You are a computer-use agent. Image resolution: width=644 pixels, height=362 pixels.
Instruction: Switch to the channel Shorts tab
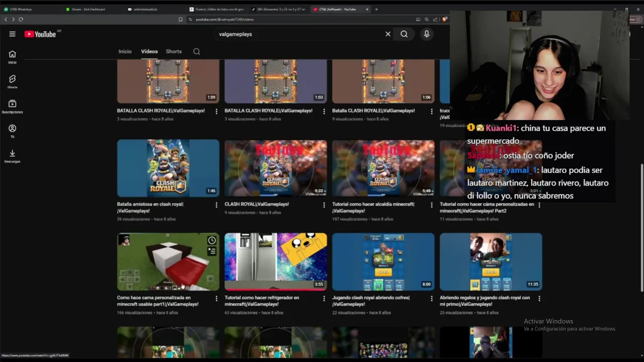(x=174, y=51)
